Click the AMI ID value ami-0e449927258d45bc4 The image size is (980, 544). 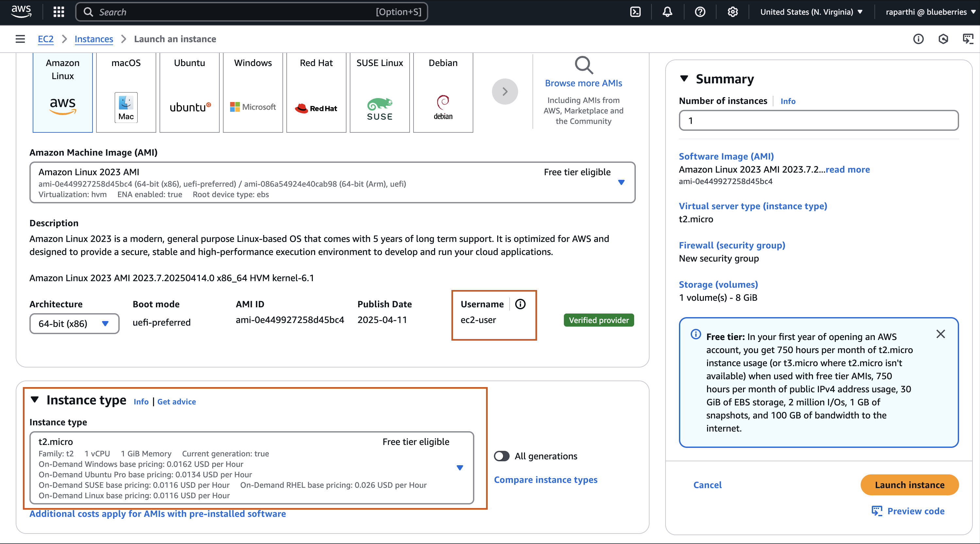click(290, 320)
